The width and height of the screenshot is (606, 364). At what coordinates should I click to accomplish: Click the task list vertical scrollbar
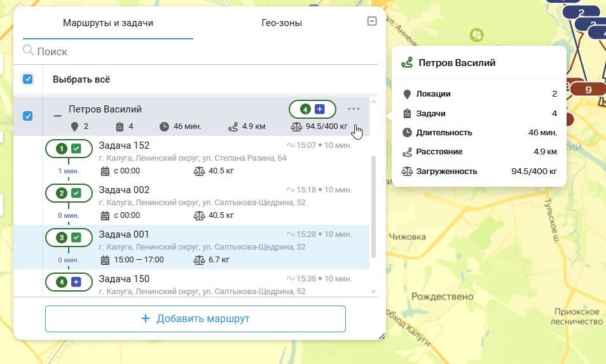pyautogui.click(x=373, y=203)
